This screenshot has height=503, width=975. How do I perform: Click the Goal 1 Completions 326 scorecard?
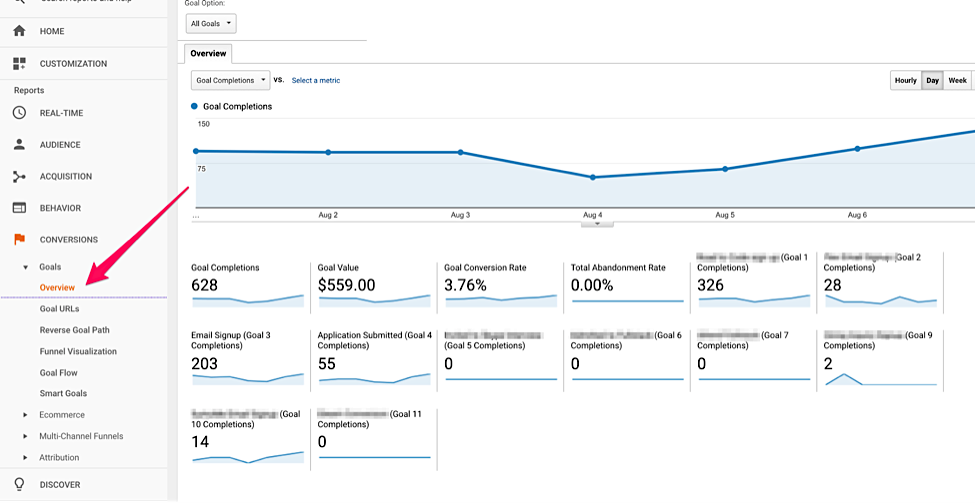tap(754, 280)
